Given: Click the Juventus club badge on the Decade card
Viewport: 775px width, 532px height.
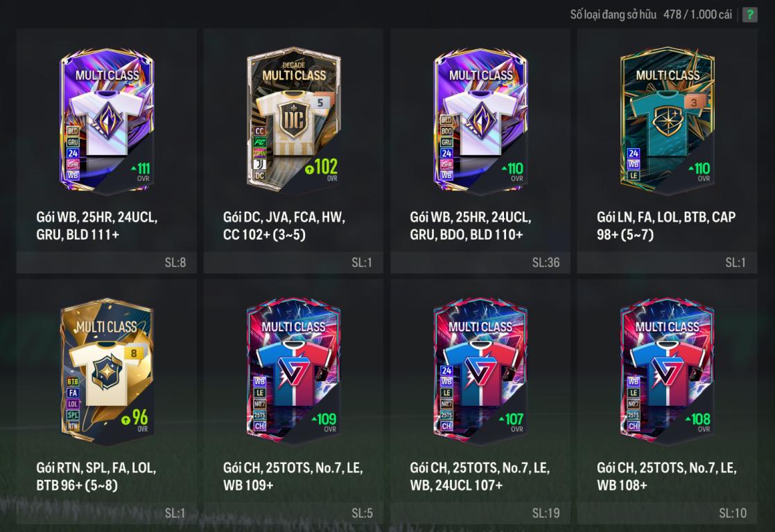Looking at the screenshot, I should (259, 164).
